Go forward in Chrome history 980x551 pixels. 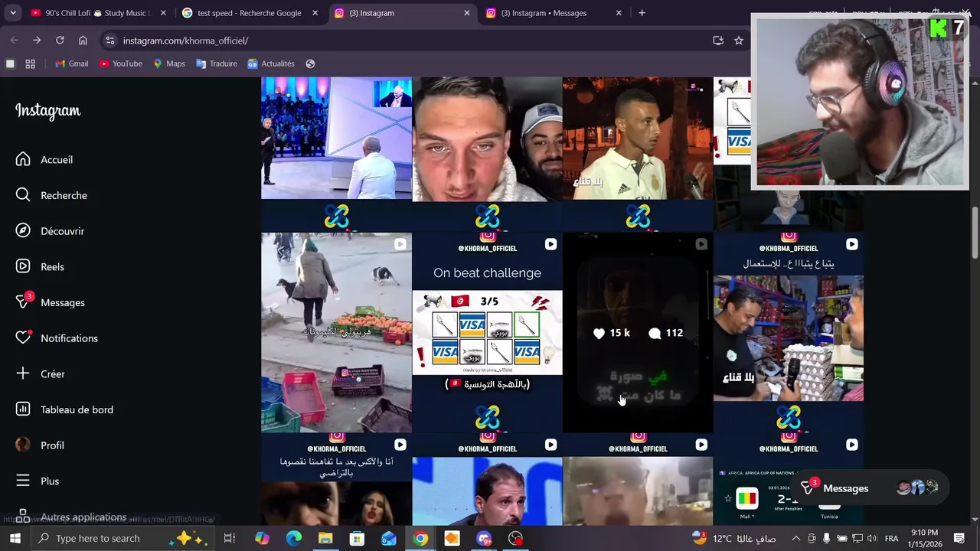[37, 41]
